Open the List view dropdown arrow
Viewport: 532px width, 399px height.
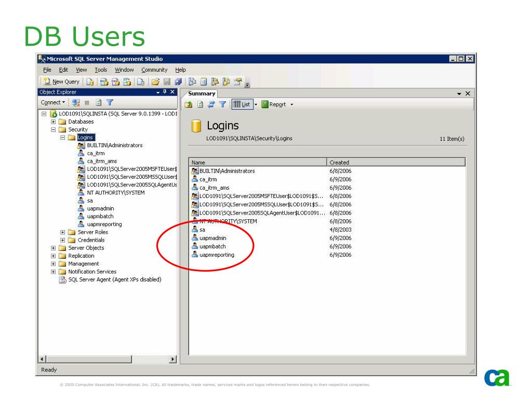[255, 104]
